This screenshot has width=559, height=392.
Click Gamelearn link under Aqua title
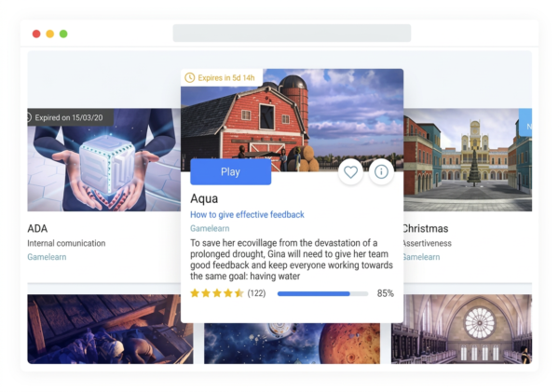211,228
